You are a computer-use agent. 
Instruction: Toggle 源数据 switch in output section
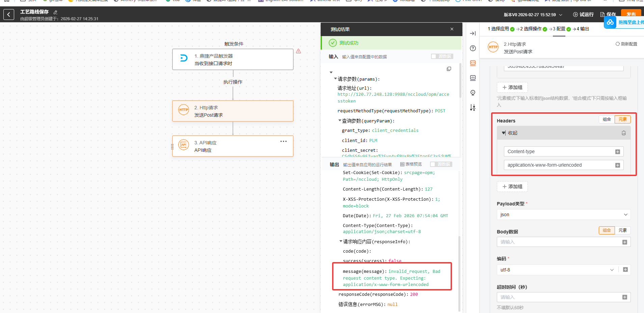440,164
